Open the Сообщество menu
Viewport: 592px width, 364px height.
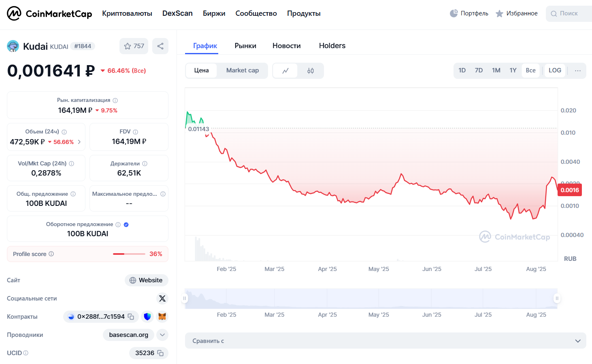[x=256, y=13]
